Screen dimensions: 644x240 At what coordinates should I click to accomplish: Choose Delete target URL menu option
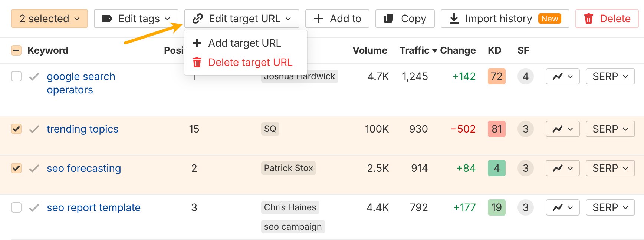pyautogui.click(x=250, y=62)
